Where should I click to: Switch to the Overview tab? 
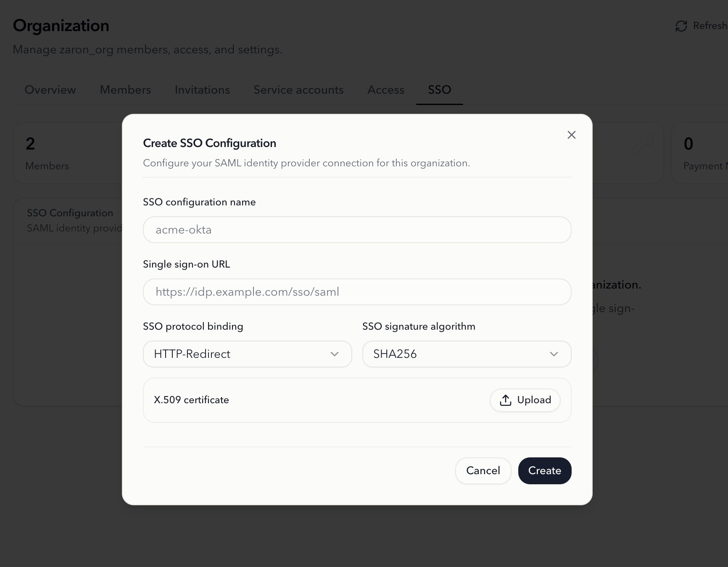[50, 90]
